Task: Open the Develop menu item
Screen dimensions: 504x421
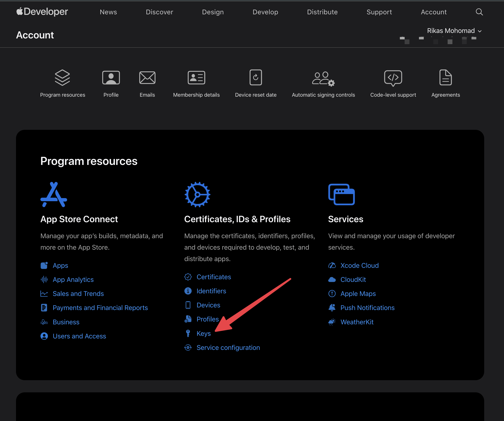Action: click(265, 12)
